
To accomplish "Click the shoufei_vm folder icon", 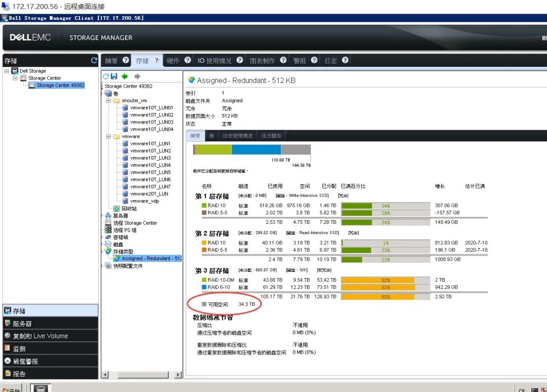I will coord(116,101).
